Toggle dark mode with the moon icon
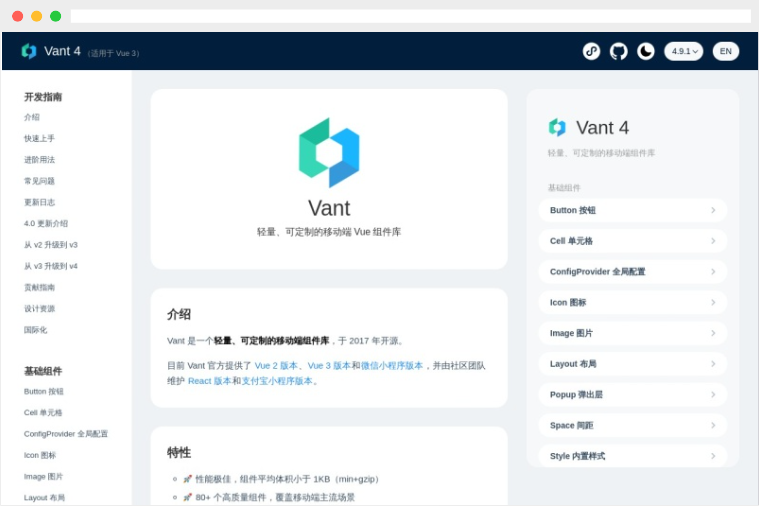 (x=646, y=51)
